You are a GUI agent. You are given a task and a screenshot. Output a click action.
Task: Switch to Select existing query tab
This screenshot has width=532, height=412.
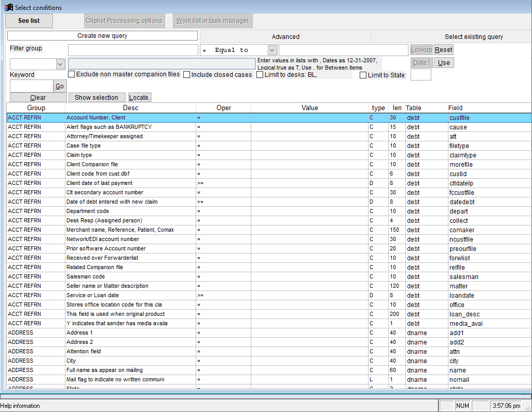point(474,37)
